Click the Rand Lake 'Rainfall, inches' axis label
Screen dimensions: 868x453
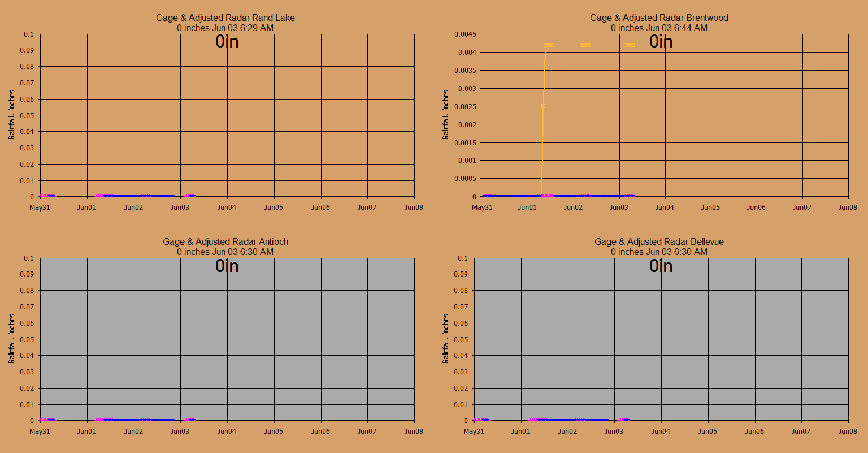[12, 115]
